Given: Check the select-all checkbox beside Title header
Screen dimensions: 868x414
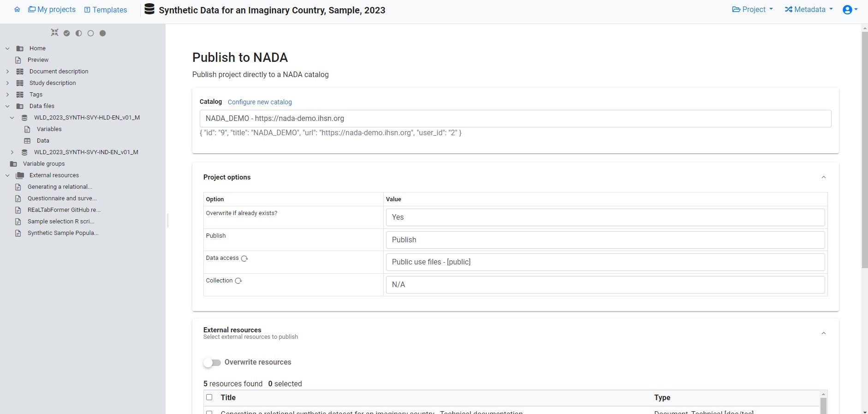Looking at the screenshot, I should [x=209, y=397].
